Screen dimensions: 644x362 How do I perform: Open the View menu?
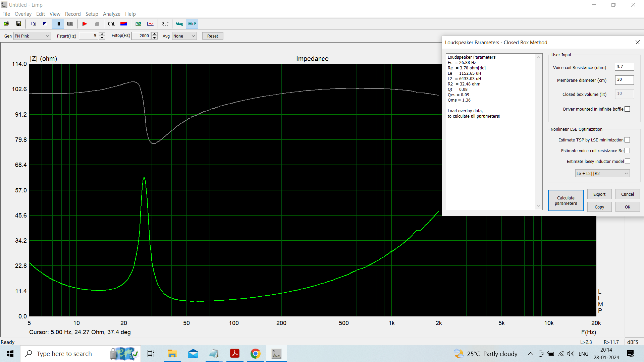pos(55,14)
